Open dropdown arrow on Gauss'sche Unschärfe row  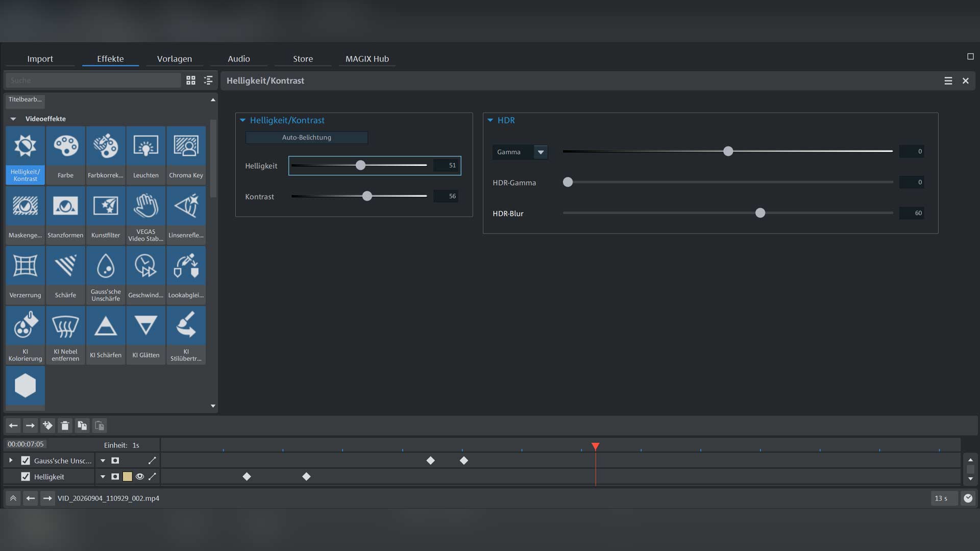click(103, 460)
